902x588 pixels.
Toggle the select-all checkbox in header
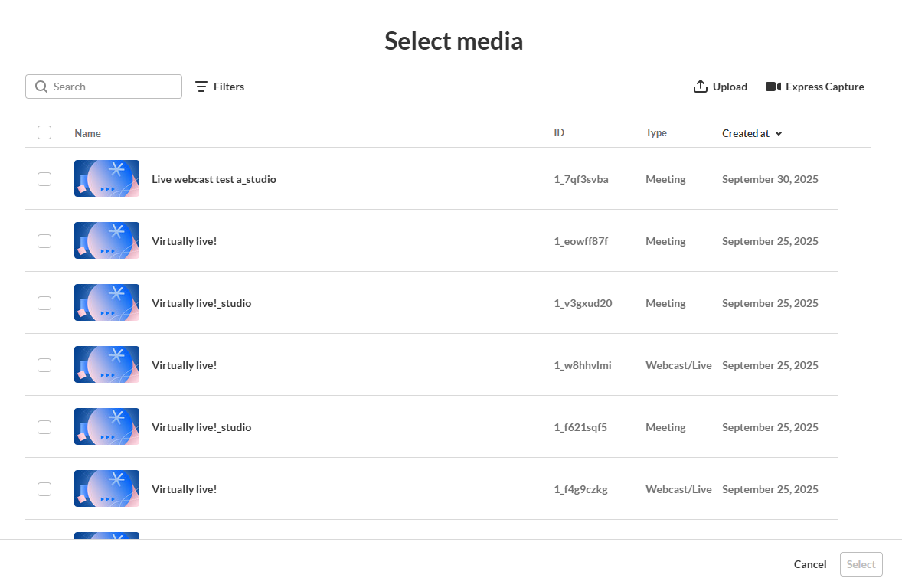[x=44, y=132]
